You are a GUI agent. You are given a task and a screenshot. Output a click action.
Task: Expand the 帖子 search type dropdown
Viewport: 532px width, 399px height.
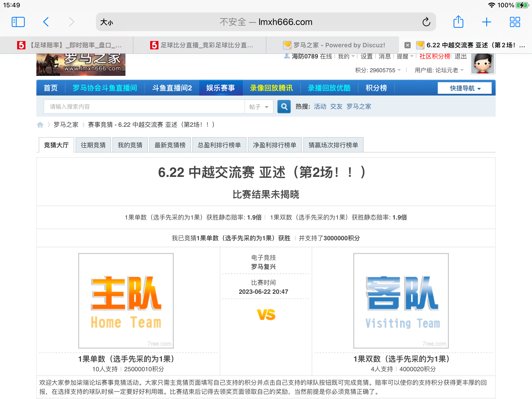[258, 107]
